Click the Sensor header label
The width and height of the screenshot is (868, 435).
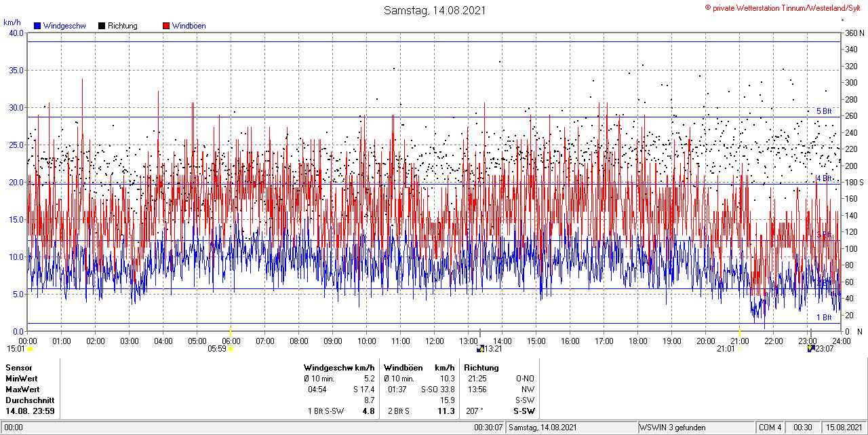18,368
